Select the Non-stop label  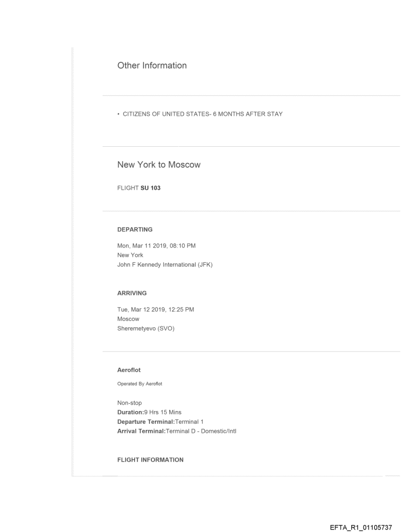(130, 403)
